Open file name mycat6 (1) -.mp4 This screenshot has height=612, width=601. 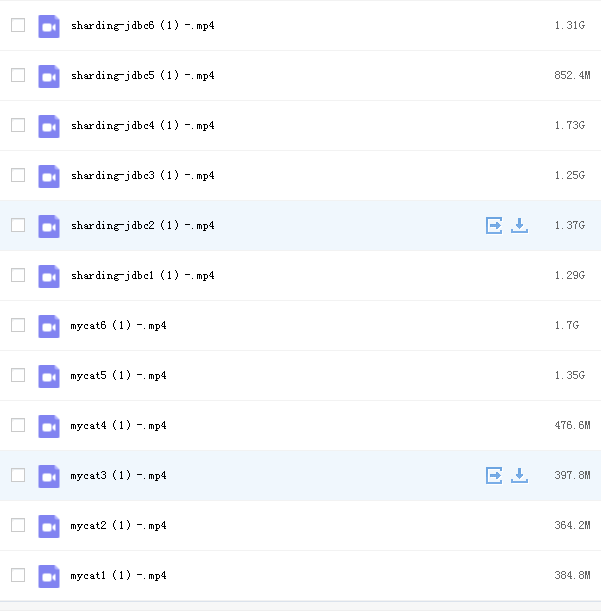tap(118, 326)
